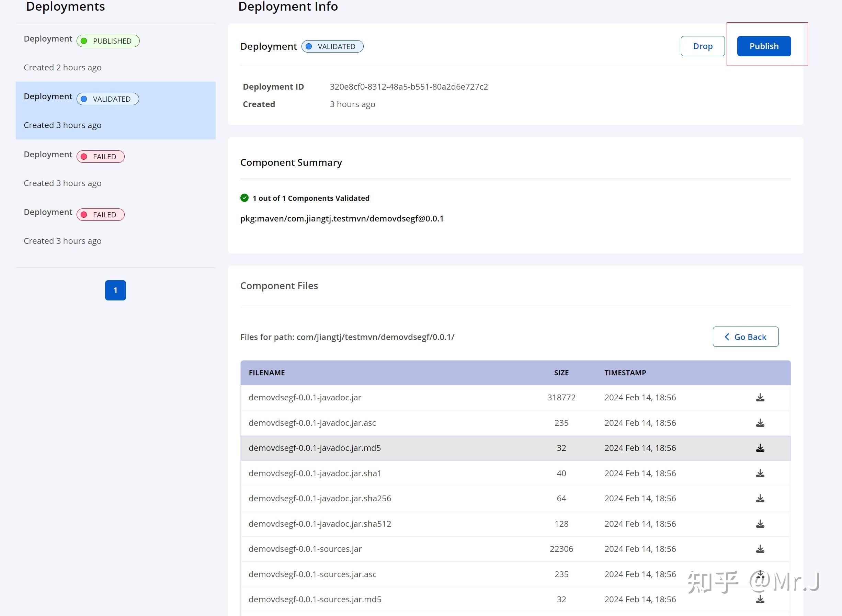Image resolution: width=842 pixels, height=616 pixels.
Task: Select the VALIDATED deployment in list
Action: (x=115, y=110)
